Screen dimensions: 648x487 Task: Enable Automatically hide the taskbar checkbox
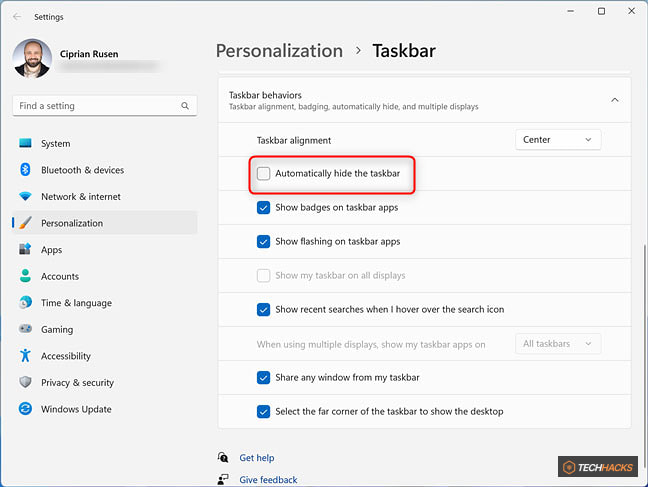click(x=263, y=173)
